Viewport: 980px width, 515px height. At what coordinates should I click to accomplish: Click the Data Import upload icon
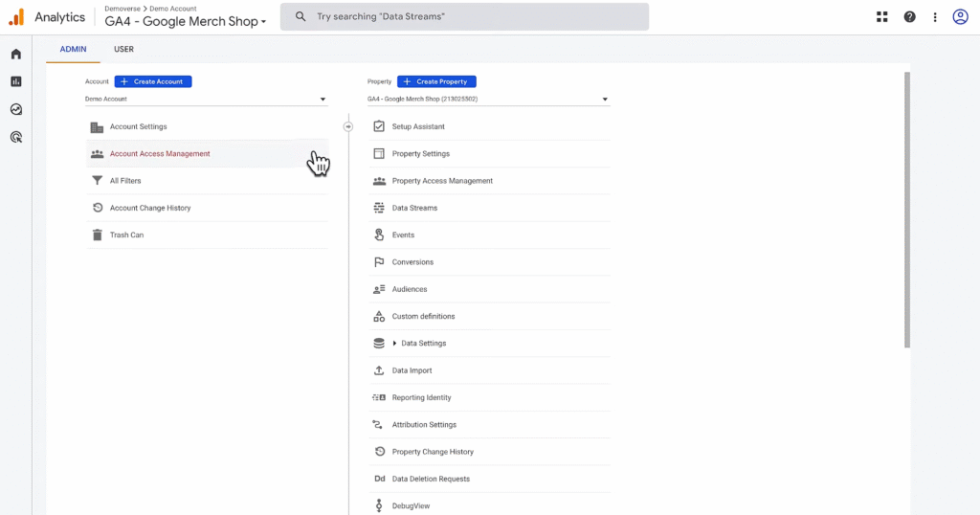pos(379,370)
